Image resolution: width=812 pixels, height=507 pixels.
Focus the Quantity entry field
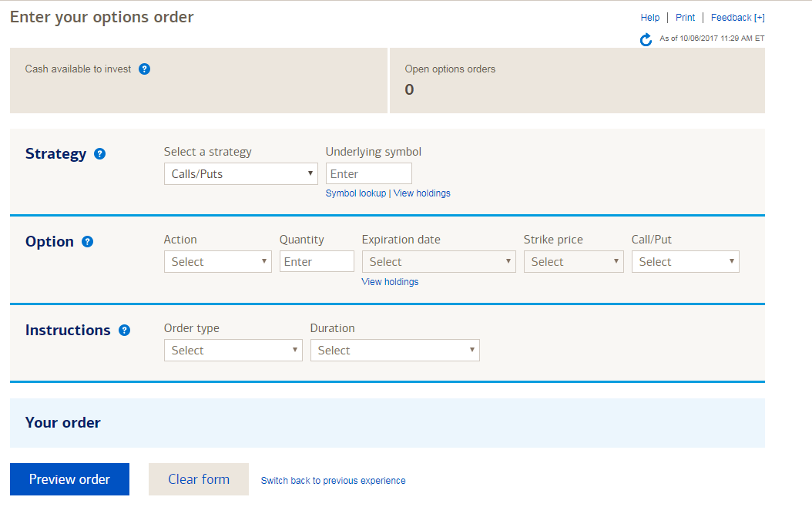316,262
